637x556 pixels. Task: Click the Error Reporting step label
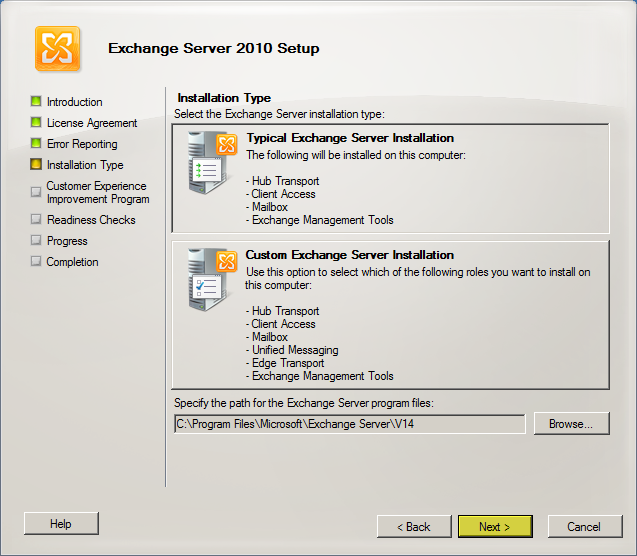[x=82, y=144]
